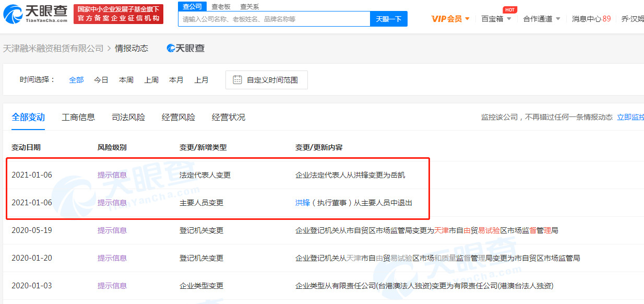This screenshot has height=304, width=644.
Task: Click date 2020-01-03 cell
Action: pyautogui.click(x=32, y=285)
